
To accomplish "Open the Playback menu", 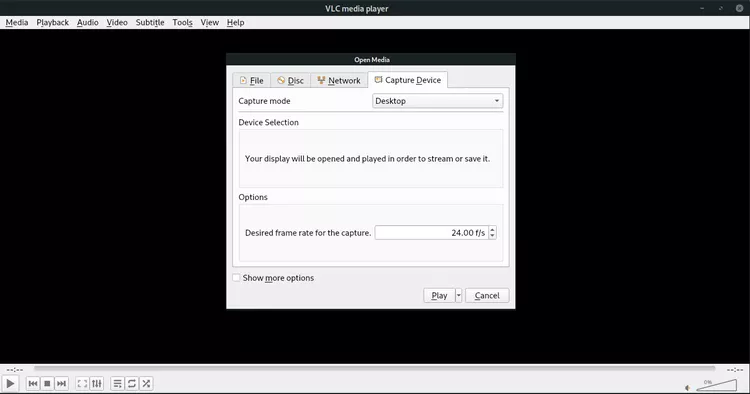I will [x=53, y=22].
